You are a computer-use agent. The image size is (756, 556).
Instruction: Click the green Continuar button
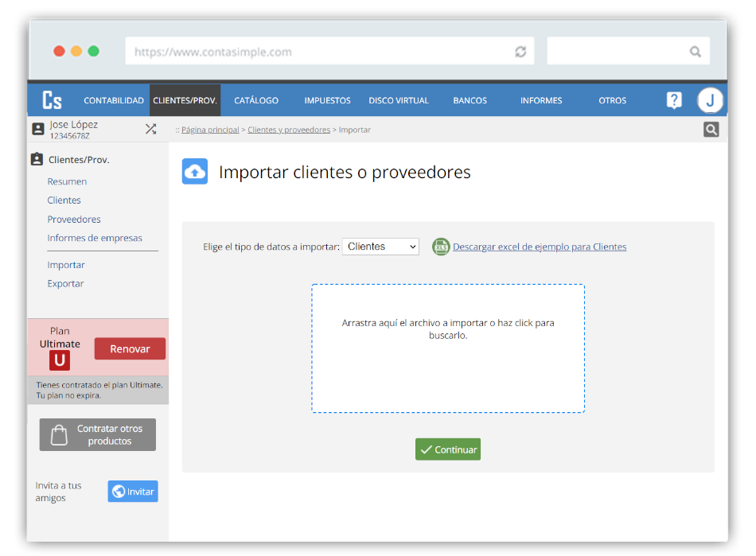tap(448, 449)
